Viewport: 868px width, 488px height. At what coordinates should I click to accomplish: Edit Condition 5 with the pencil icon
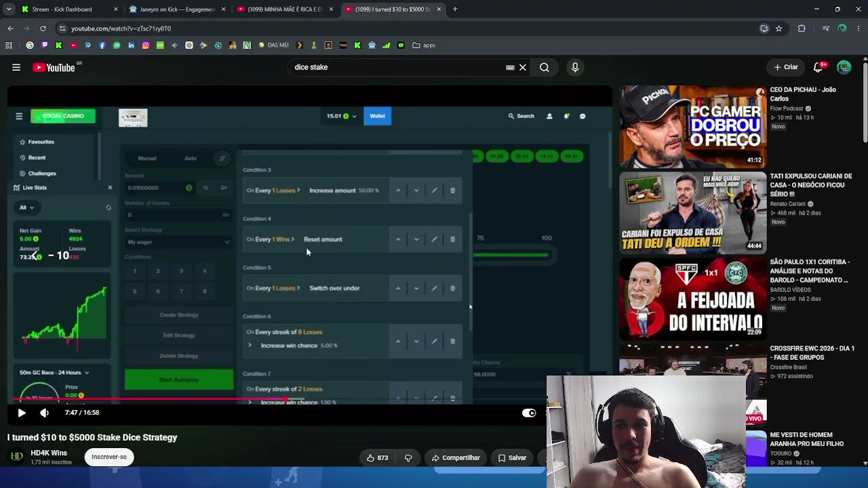(x=434, y=288)
